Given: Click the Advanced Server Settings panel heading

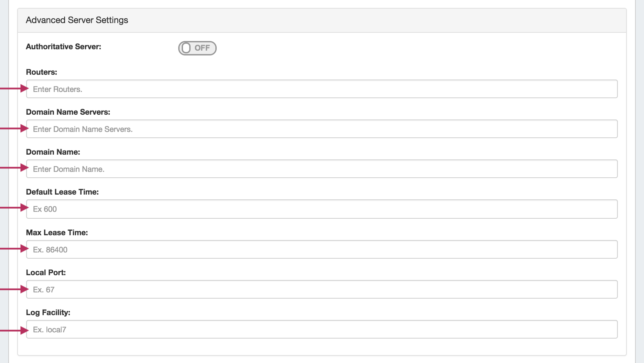Looking at the screenshot, I should (x=77, y=20).
